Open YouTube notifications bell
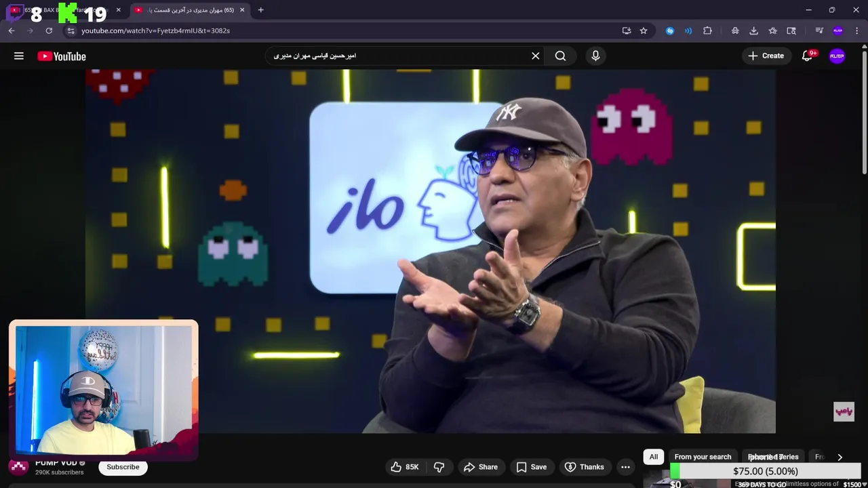The image size is (868, 488). (x=807, y=56)
